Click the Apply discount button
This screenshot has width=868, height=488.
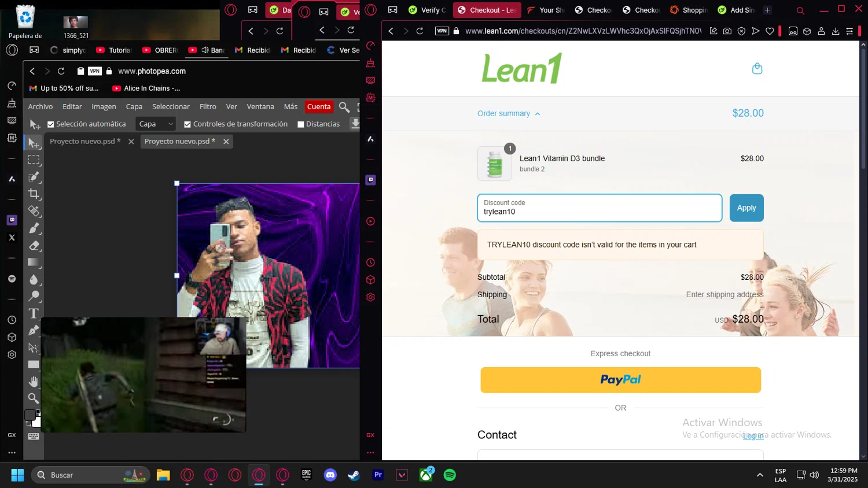click(x=746, y=208)
